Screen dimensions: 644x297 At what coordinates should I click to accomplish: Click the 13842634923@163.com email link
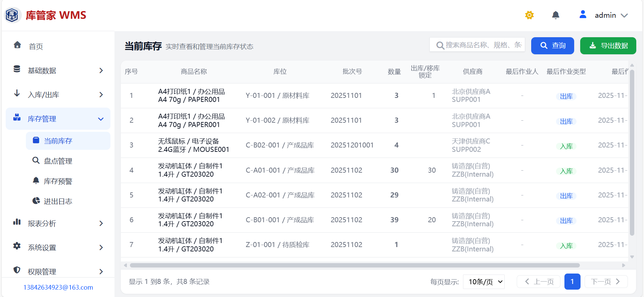coord(58,287)
